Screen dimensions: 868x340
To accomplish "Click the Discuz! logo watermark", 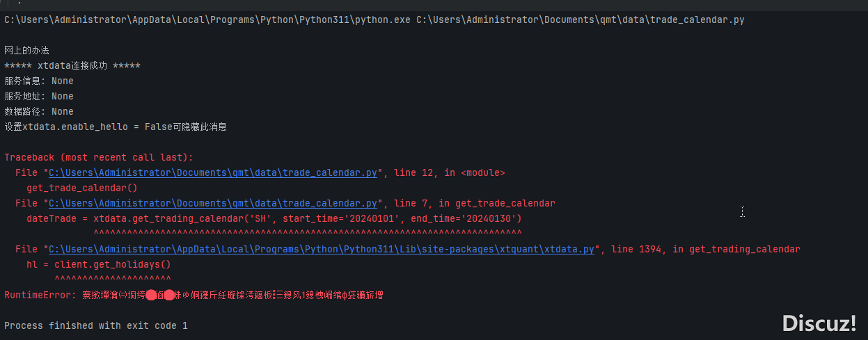I will point(819,323).
